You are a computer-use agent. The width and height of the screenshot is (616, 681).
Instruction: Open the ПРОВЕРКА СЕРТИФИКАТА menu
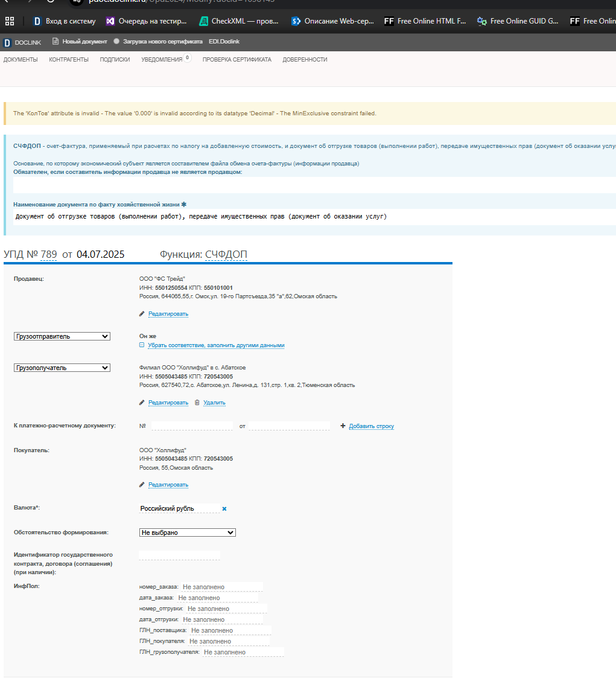click(237, 60)
